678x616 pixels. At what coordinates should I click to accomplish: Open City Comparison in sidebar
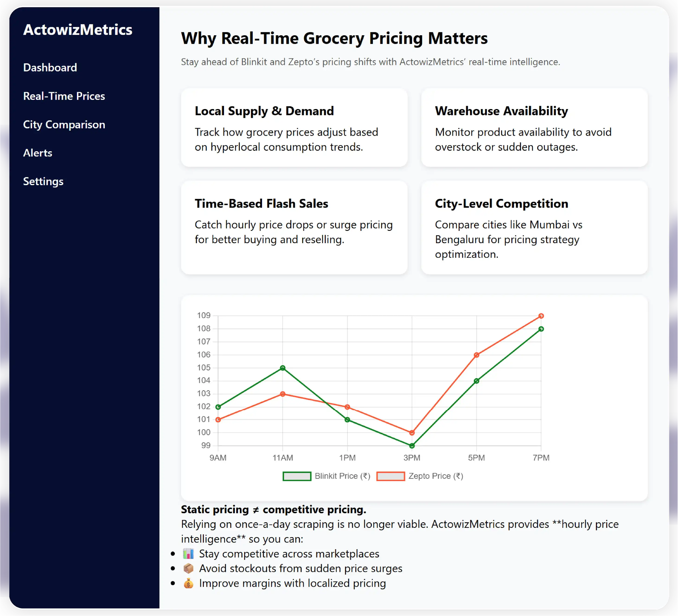coord(64,125)
